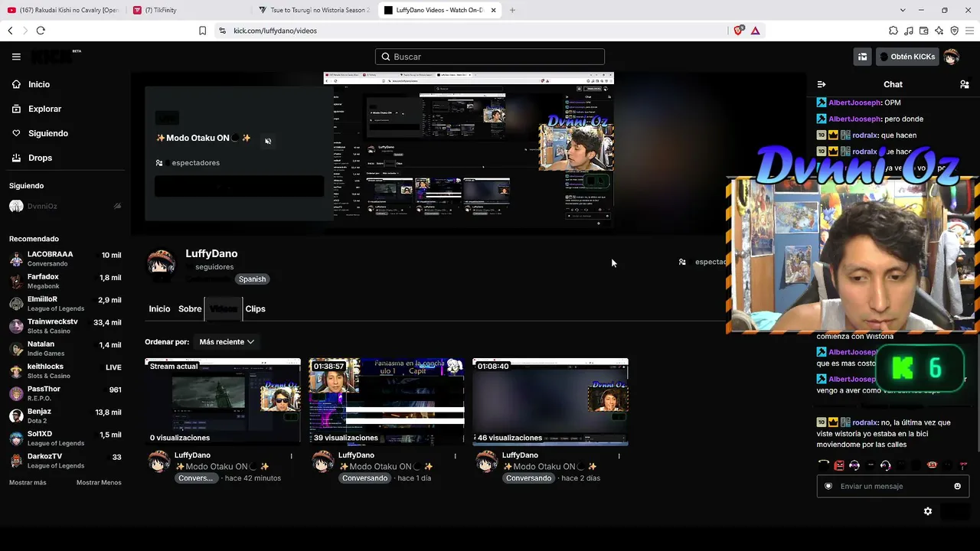980x551 pixels.
Task: Collapse the chat panel with the arrow icon
Action: click(x=822, y=84)
